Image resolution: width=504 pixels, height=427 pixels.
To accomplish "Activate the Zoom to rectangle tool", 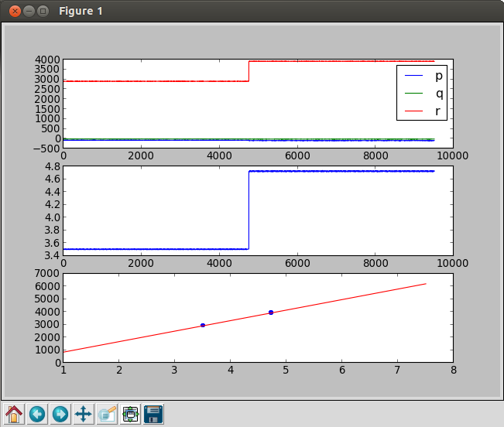I will click(107, 414).
